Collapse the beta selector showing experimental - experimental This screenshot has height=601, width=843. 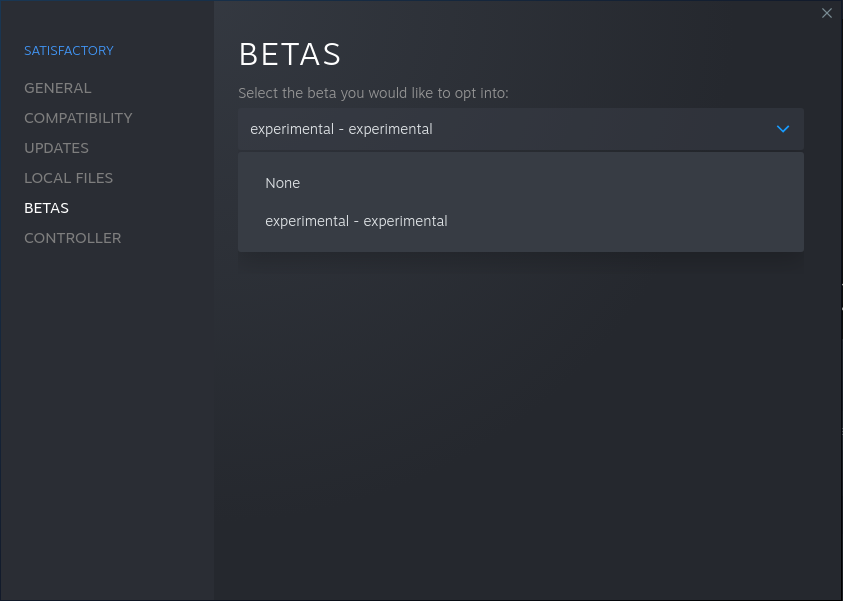click(520, 129)
